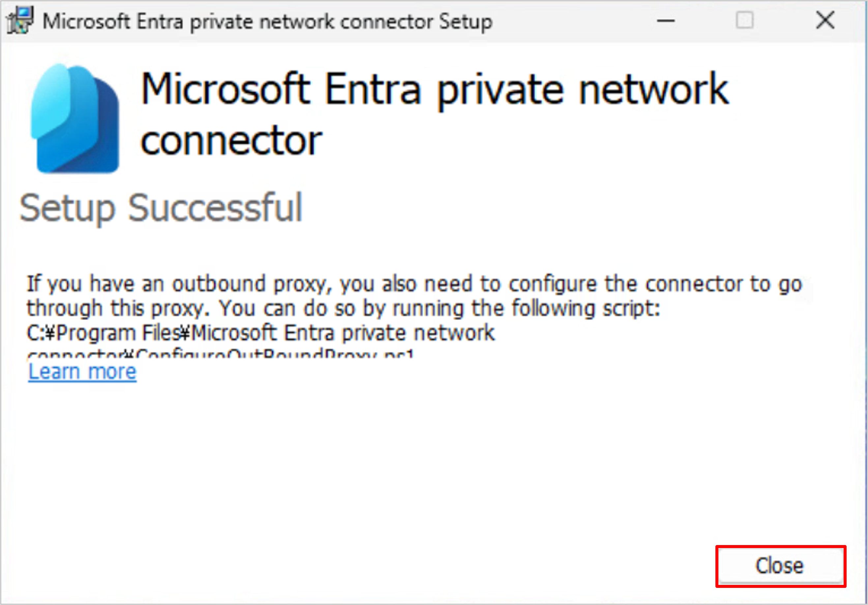The height and width of the screenshot is (605, 868).
Task: Open the Learn more link
Action: click(82, 372)
